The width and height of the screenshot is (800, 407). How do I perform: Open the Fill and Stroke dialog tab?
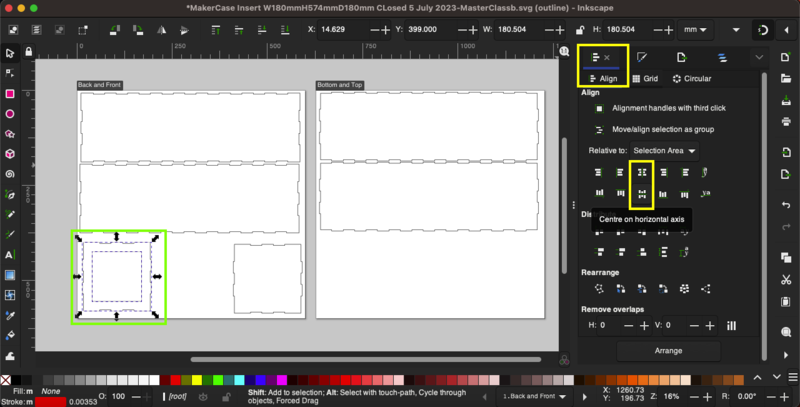pos(642,58)
